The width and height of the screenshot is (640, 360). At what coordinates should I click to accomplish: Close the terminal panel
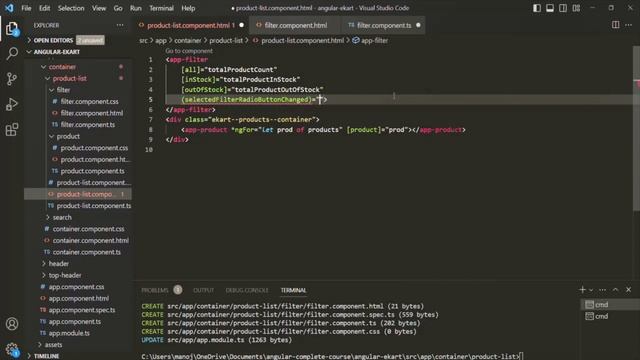coord(629,290)
